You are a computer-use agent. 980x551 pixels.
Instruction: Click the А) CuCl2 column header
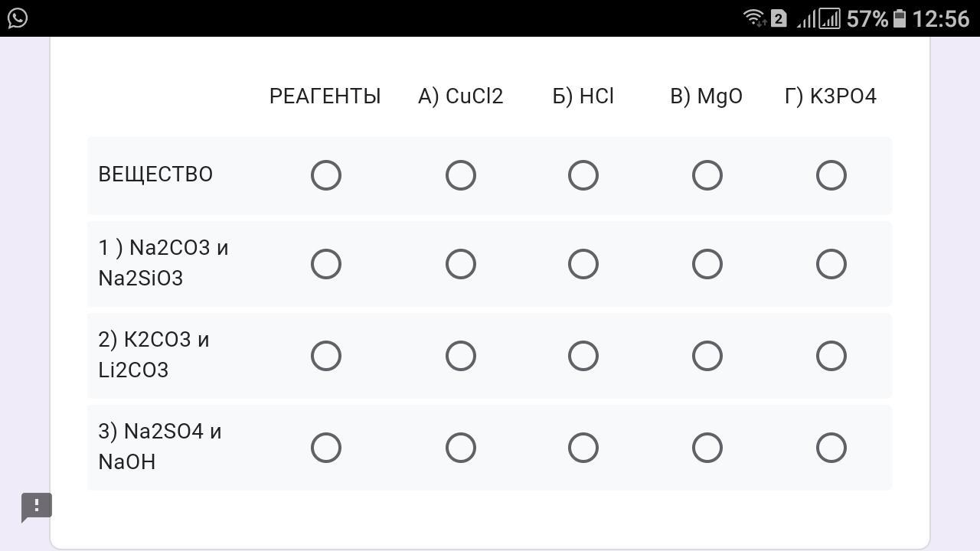(x=461, y=96)
